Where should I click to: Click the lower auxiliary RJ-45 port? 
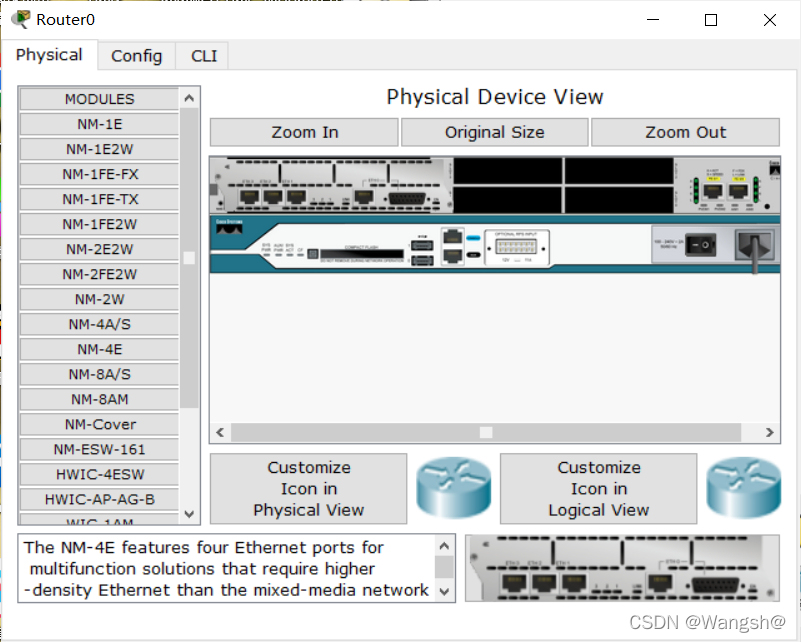point(453,255)
